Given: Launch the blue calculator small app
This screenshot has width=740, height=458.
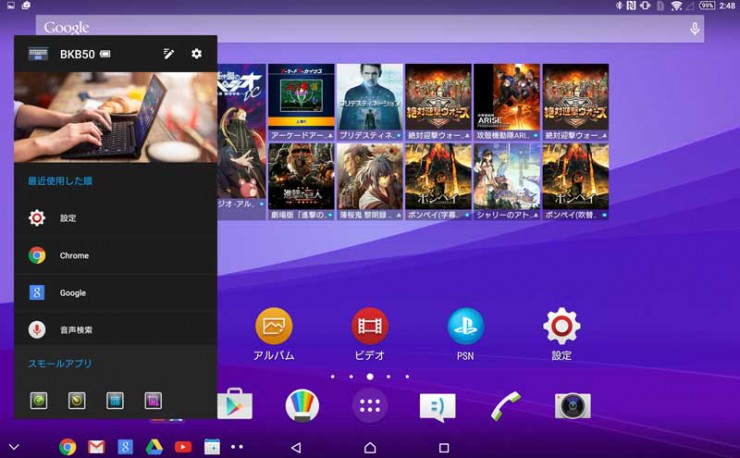Looking at the screenshot, I should (115, 401).
